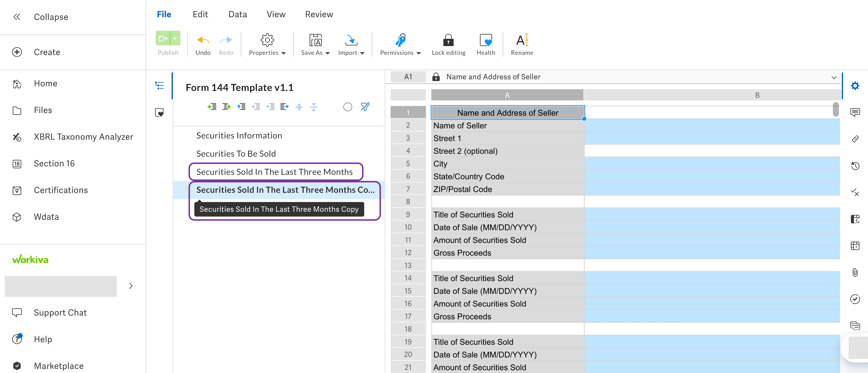Open the comments panel icon
Image resolution: width=868 pixels, height=373 pixels.
click(855, 112)
